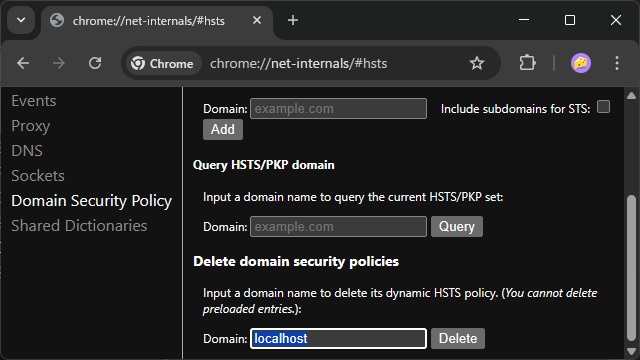Click the Query button
The width and height of the screenshot is (640, 360).
point(457,227)
